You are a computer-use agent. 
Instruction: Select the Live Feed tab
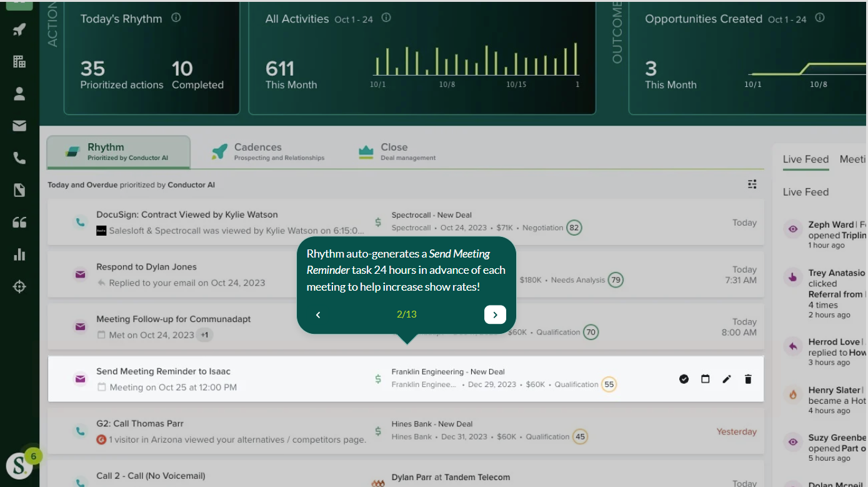tap(806, 159)
